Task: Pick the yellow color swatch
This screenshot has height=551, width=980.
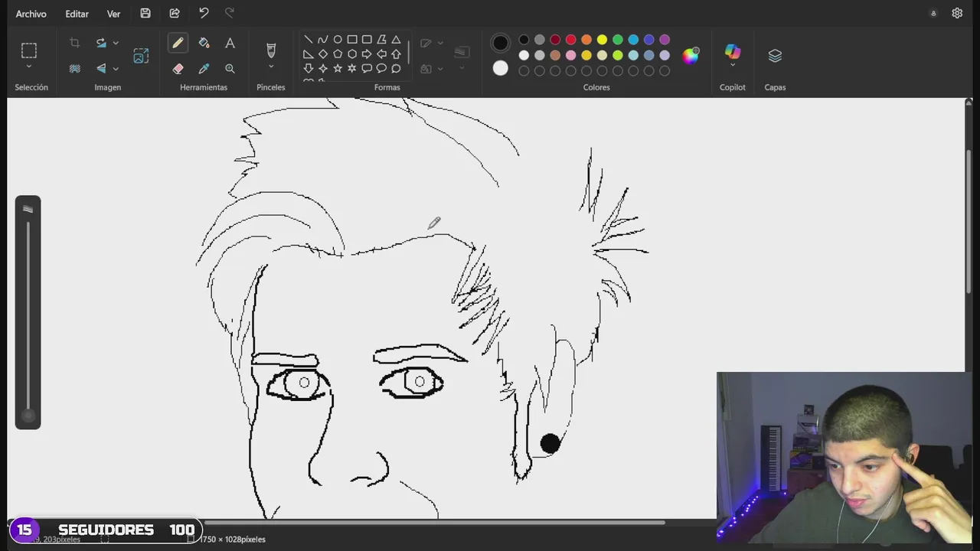Action: tap(602, 40)
